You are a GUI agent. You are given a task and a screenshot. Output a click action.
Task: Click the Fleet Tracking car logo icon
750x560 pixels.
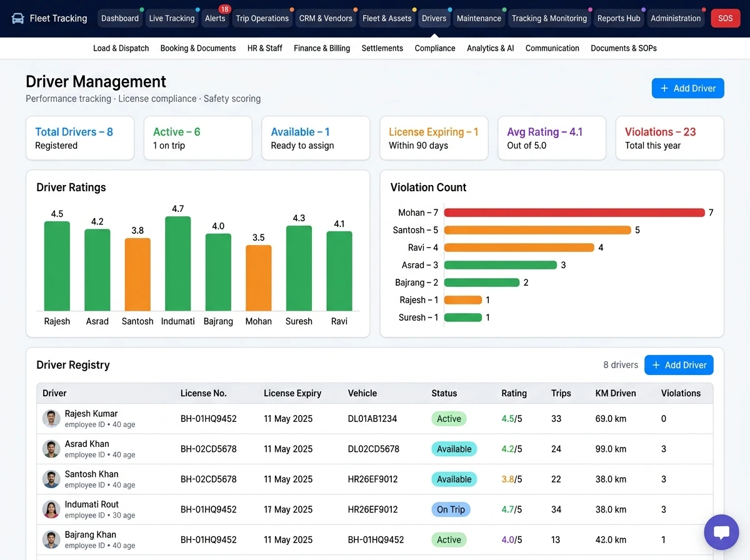pyautogui.click(x=18, y=18)
